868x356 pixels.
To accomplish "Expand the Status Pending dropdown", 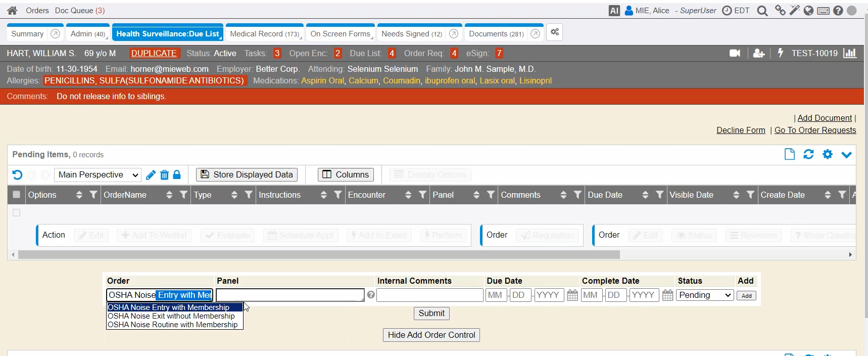I will pyautogui.click(x=705, y=295).
